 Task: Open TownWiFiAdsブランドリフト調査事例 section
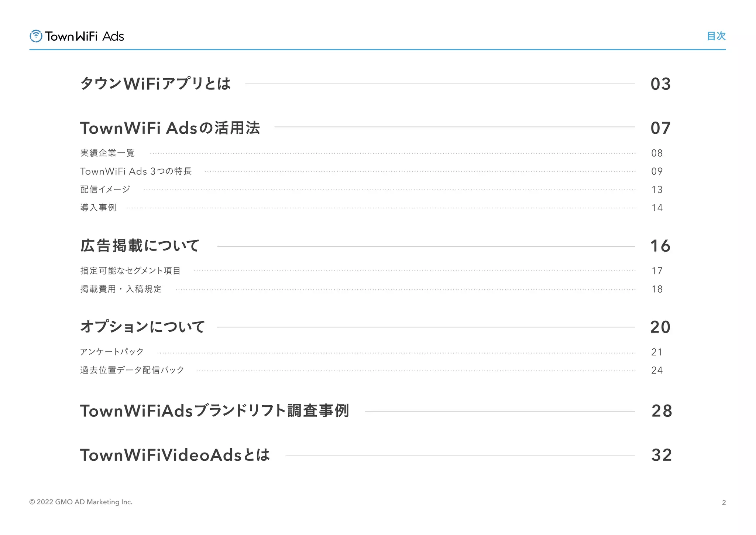pyautogui.click(x=214, y=410)
